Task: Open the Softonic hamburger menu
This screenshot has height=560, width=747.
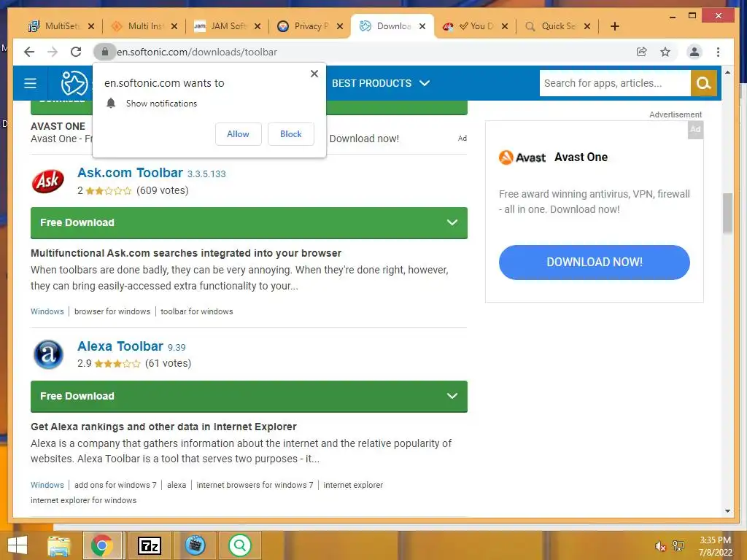Action: [30, 83]
